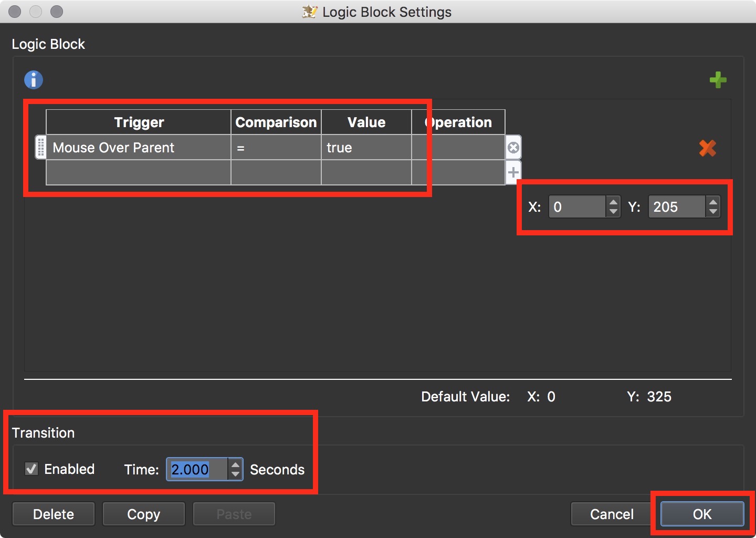Click the row drag handle grip

click(40, 148)
